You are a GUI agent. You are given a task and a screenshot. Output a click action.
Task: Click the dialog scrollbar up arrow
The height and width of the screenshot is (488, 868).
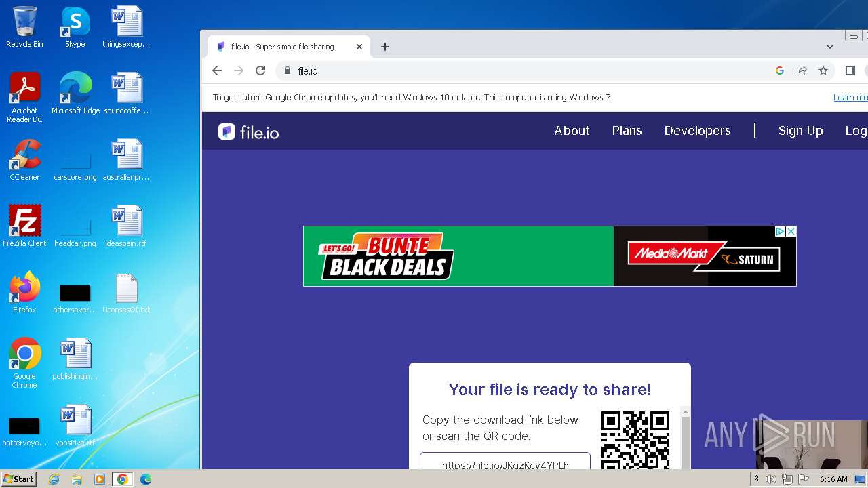[x=685, y=412]
